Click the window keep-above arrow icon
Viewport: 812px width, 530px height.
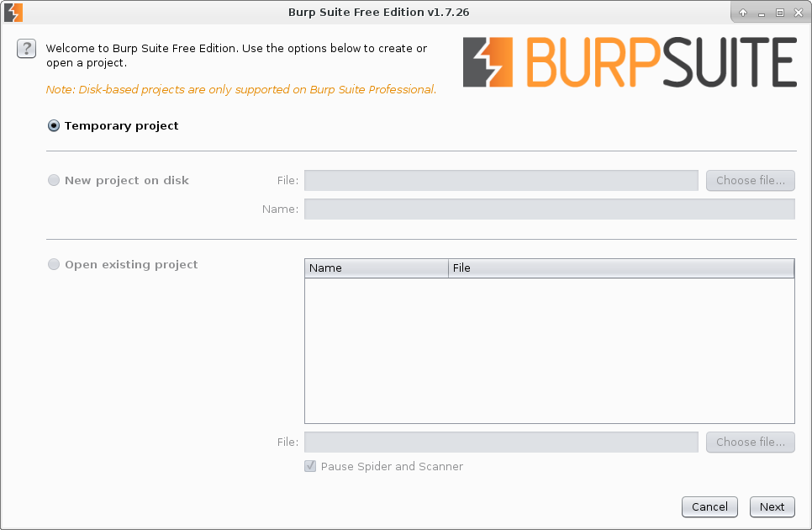pos(743,13)
